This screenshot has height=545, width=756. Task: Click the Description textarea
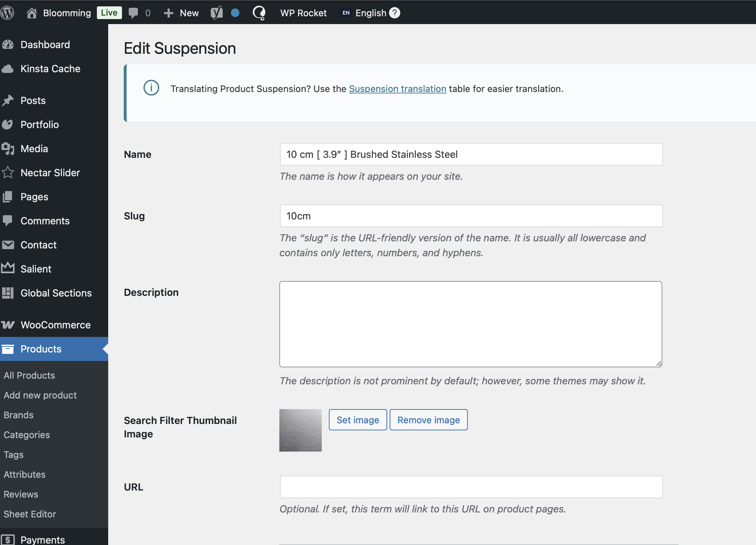tap(471, 324)
